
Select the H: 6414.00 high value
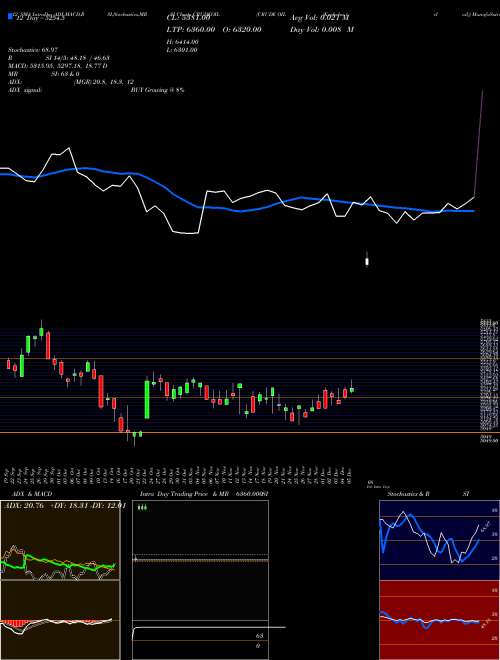click(183, 42)
